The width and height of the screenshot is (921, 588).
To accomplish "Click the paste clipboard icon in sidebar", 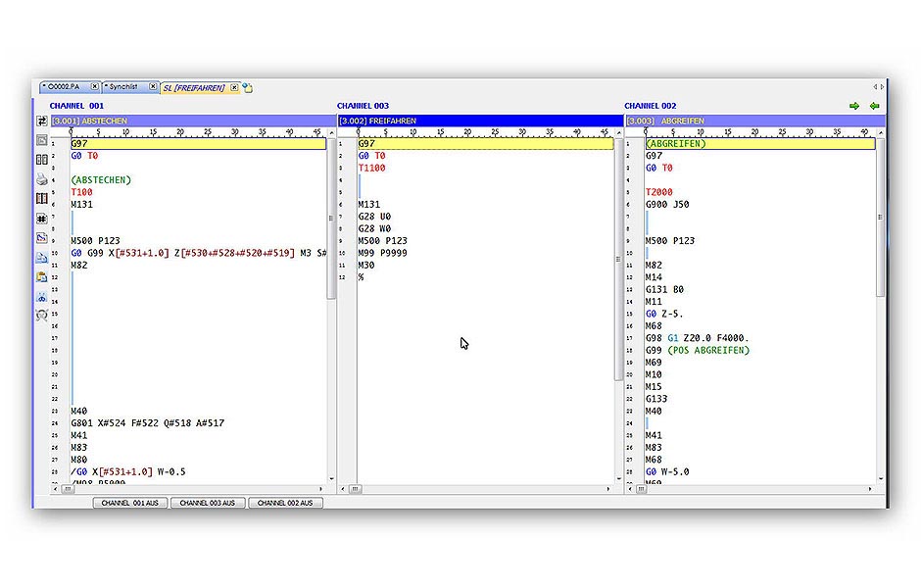I will click(42, 276).
